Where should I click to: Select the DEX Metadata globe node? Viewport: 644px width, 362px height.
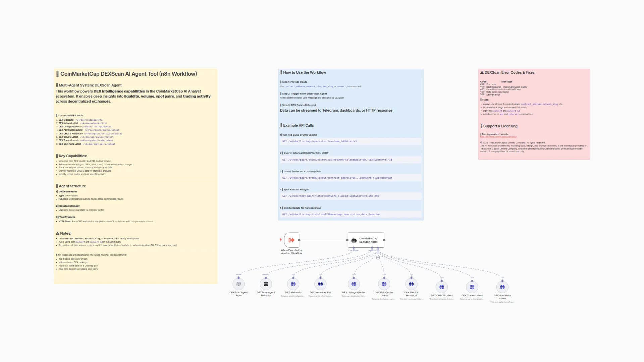[x=293, y=284]
